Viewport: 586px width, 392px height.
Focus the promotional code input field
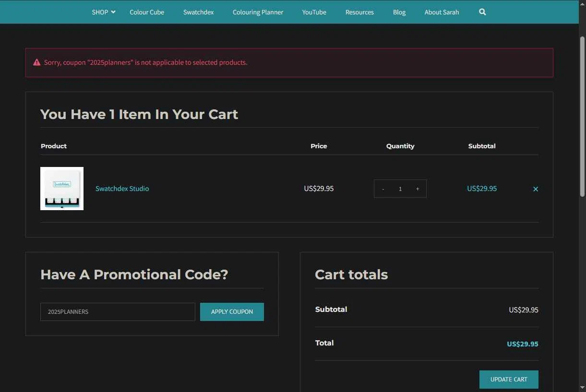pyautogui.click(x=118, y=312)
